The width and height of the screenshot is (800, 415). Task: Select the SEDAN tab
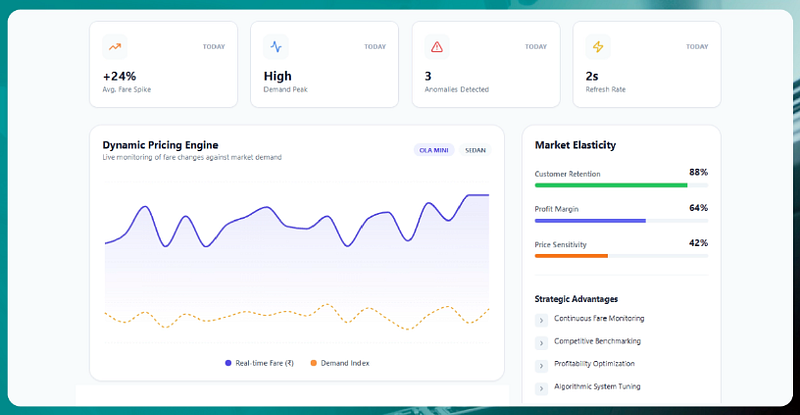[475, 150]
